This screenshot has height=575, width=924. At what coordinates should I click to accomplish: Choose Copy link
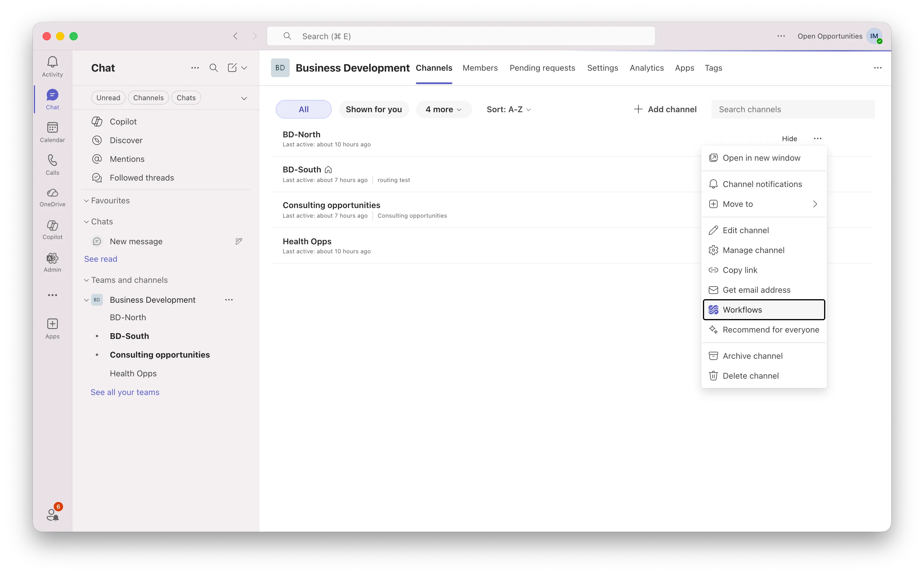[764, 270]
